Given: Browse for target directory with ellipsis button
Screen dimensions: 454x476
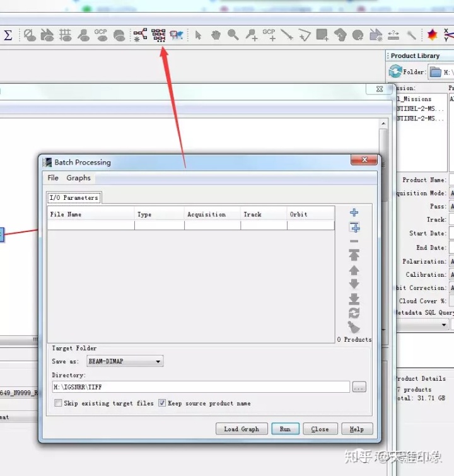Looking at the screenshot, I should [359, 386].
